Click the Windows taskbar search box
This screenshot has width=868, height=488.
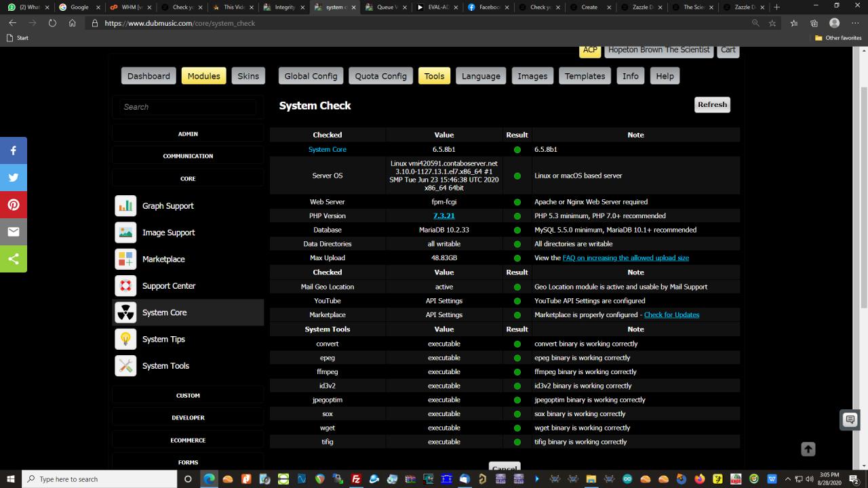point(100,479)
